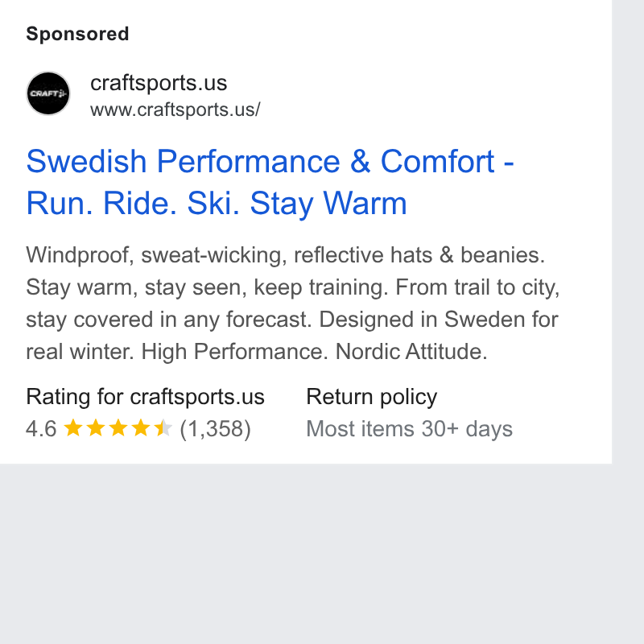Click the Run. Ride. Ski. Stay Warm headline line

(x=217, y=204)
